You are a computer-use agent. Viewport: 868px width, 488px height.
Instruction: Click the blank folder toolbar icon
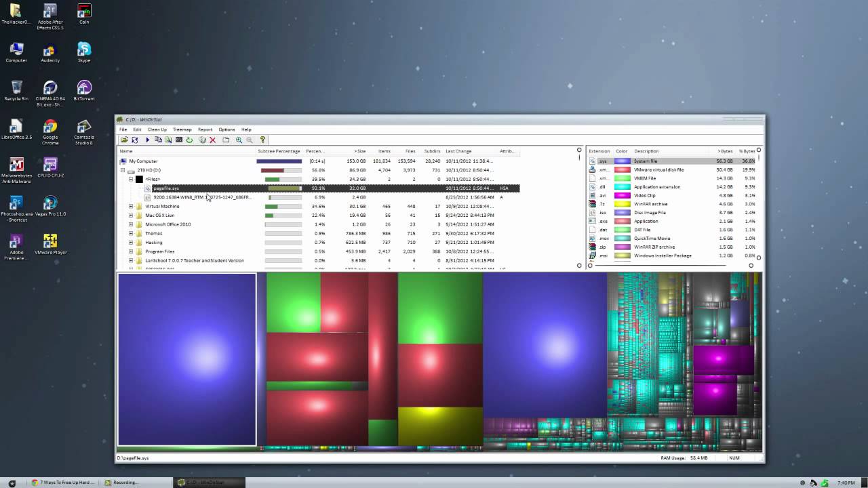point(226,140)
